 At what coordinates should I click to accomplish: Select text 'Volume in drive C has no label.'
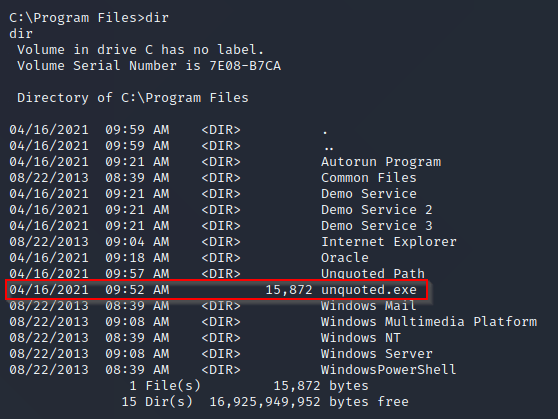point(141,50)
